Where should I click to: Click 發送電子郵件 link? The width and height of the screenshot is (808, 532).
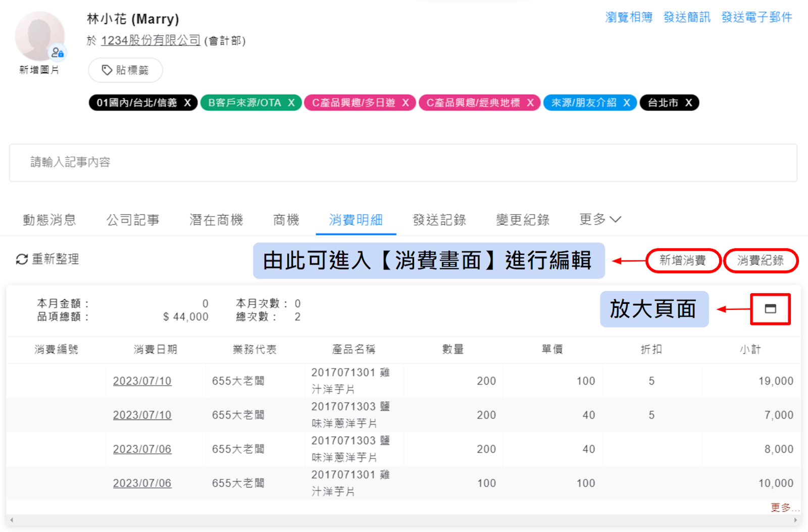pos(756,17)
